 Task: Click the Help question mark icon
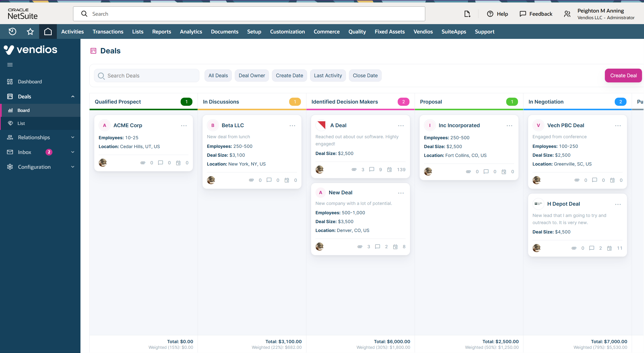point(490,14)
